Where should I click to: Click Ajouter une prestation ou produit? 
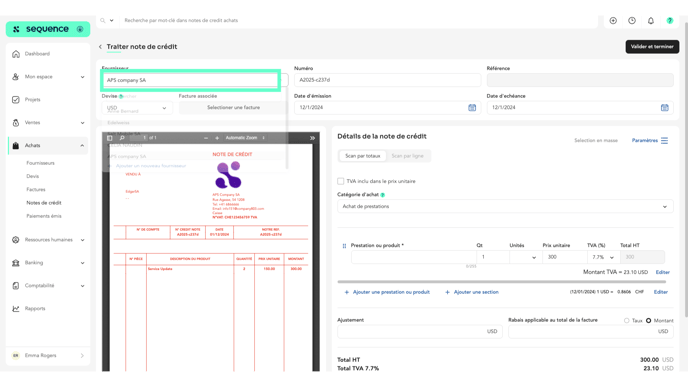pos(387,292)
